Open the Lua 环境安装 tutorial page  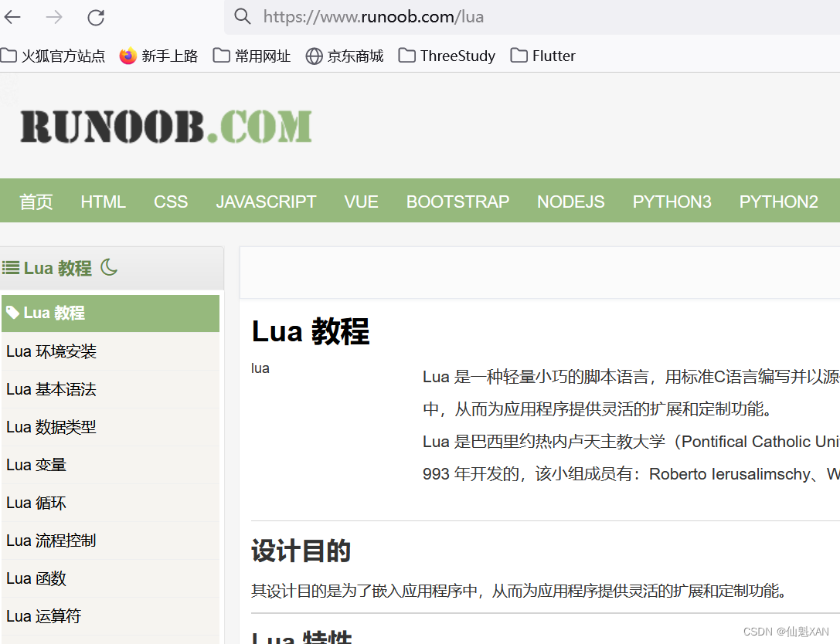51,351
